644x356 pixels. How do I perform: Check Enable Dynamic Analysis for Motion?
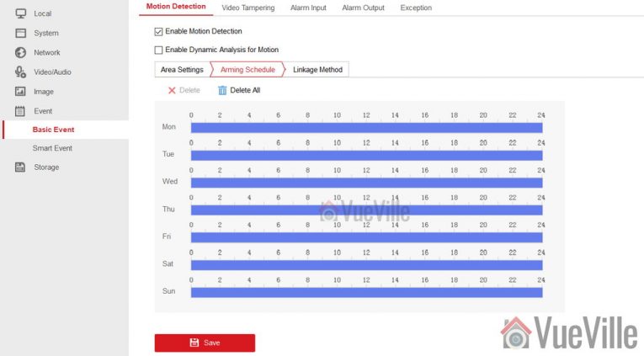[x=158, y=50]
